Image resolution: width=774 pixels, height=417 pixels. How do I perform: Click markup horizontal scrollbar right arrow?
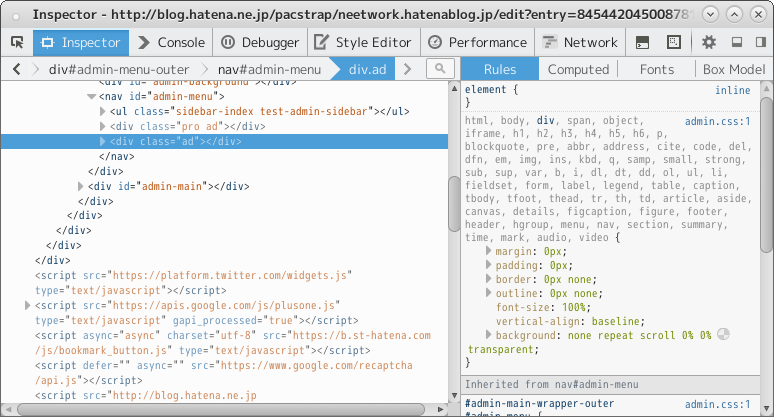(x=440, y=409)
